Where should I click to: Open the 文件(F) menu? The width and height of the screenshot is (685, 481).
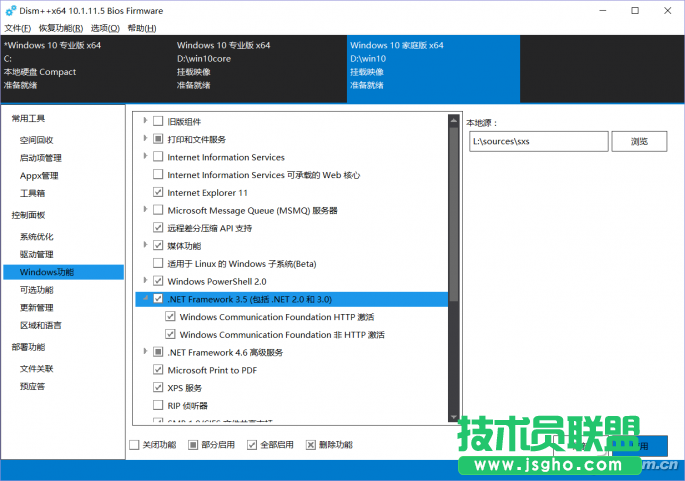pos(18,28)
